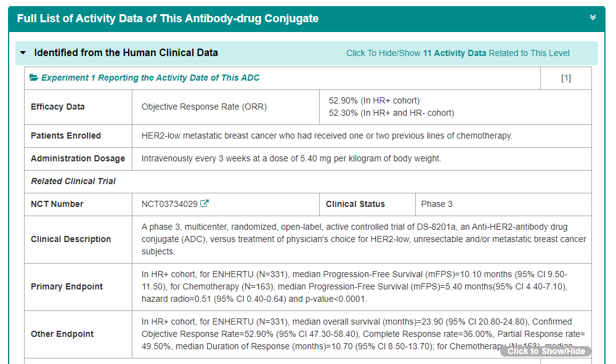616x364 pixels.
Task: Click the Clinical Description row label
Action: pos(71,239)
